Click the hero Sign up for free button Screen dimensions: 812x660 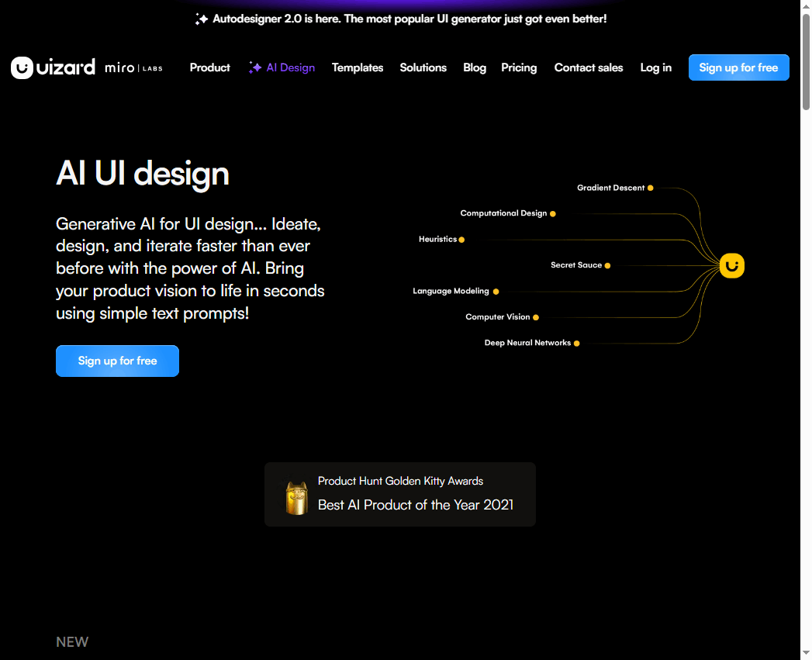[117, 361]
